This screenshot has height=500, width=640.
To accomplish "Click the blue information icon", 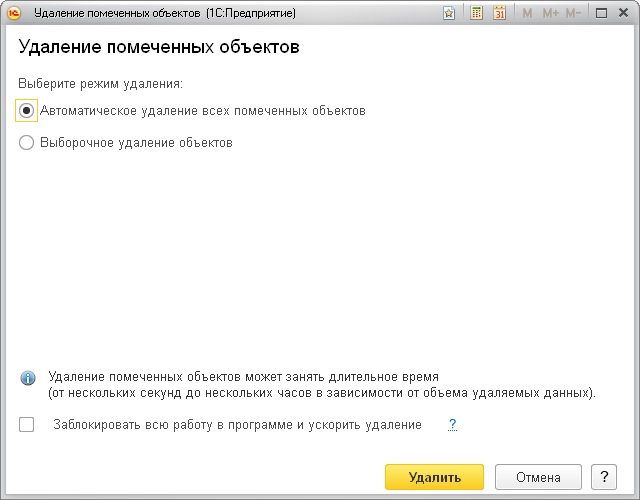I will (28, 378).
